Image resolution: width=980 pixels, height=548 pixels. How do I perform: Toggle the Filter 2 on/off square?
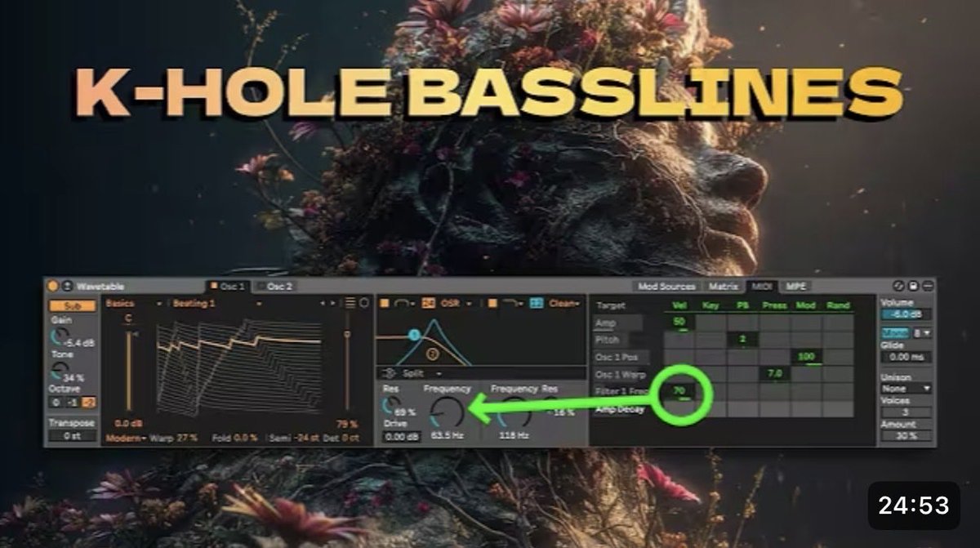coord(492,303)
